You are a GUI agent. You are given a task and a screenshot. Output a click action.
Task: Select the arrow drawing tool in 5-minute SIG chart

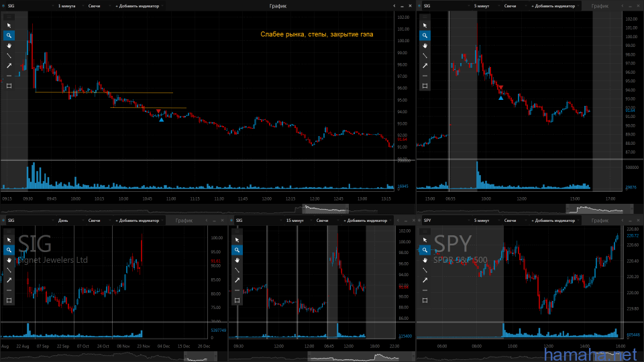[x=425, y=66]
